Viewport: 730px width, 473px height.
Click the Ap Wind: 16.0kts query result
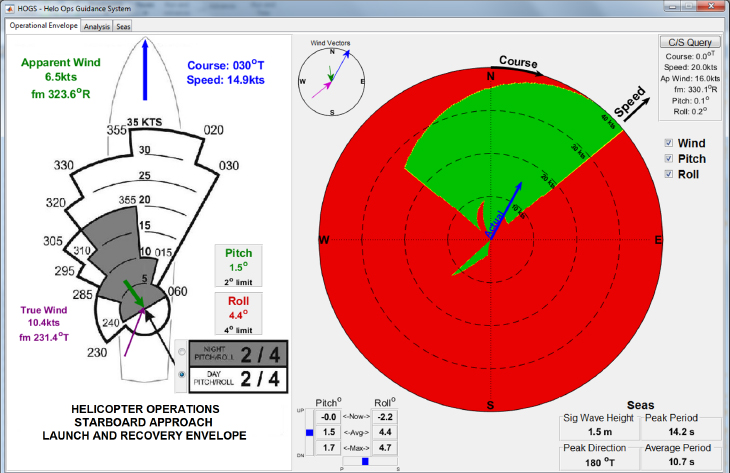point(690,78)
